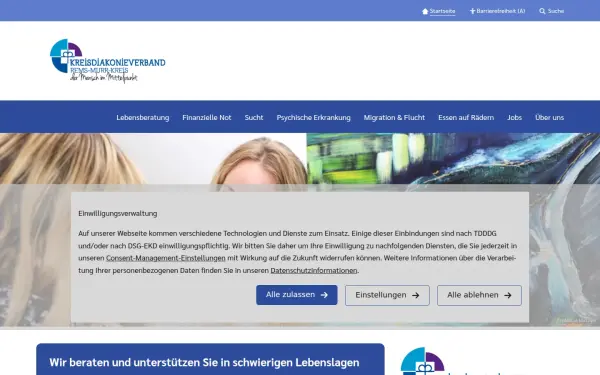Image resolution: width=600 pixels, height=375 pixels.
Task: Open the Finanzielle Not menu
Action: coord(207,117)
